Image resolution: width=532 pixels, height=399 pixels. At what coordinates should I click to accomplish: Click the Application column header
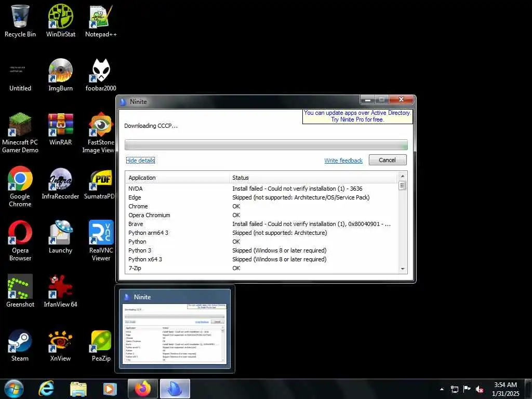pyautogui.click(x=178, y=178)
